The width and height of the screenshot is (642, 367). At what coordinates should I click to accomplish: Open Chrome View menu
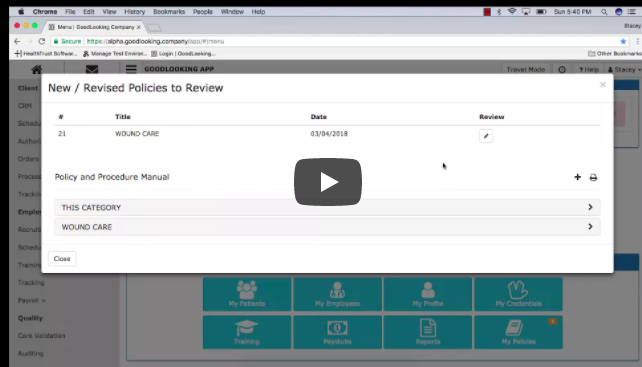click(109, 12)
